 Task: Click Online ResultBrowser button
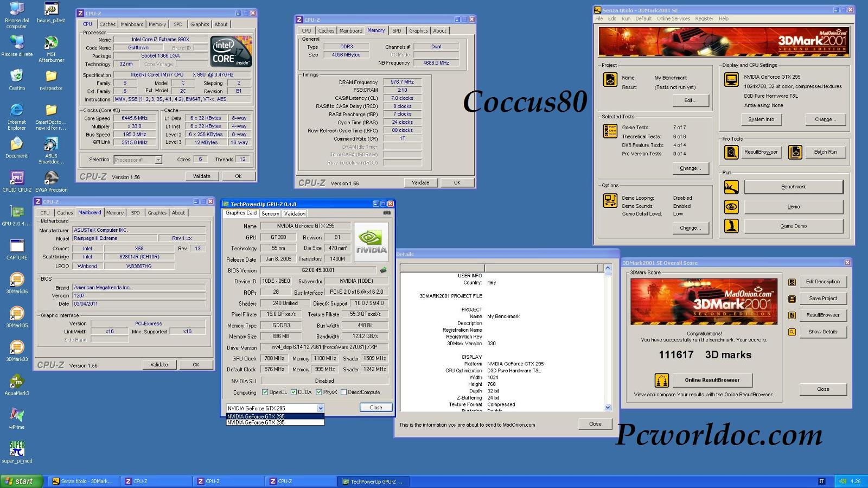pyautogui.click(x=712, y=380)
